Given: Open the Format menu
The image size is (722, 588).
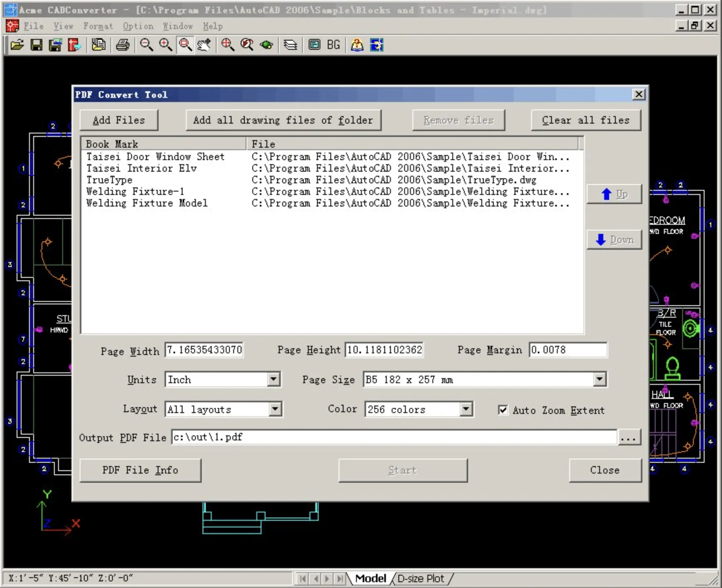Looking at the screenshot, I should (x=98, y=26).
